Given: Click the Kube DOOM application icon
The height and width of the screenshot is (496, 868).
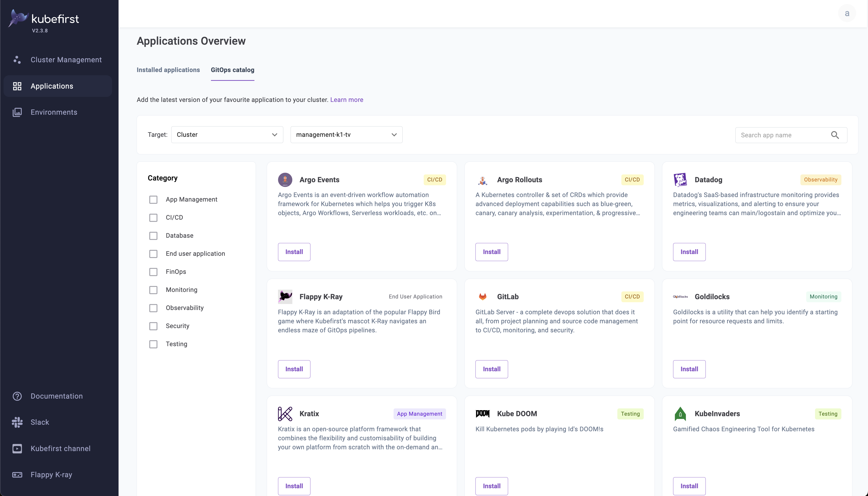Looking at the screenshot, I should [x=483, y=414].
